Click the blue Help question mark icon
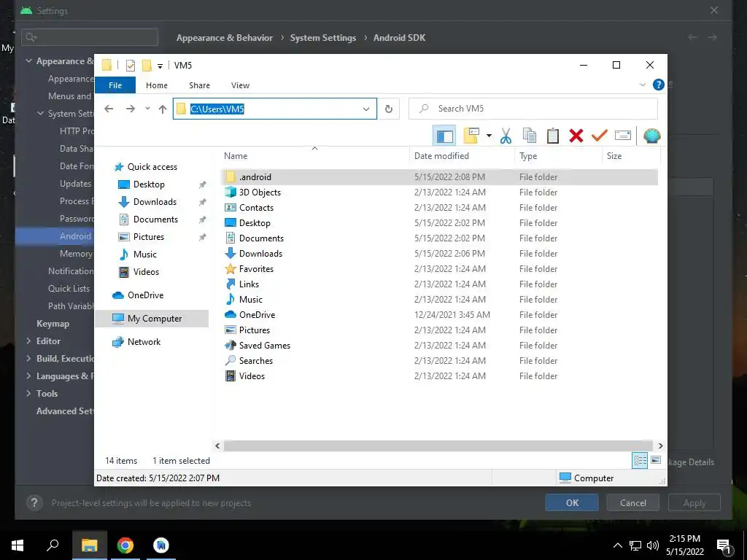 point(659,85)
